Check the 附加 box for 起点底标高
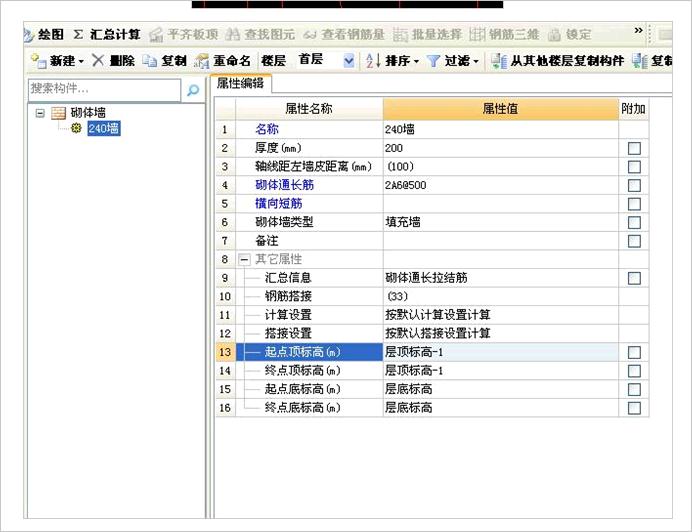This screenshot has height=532, width=692. coord(634,389)
